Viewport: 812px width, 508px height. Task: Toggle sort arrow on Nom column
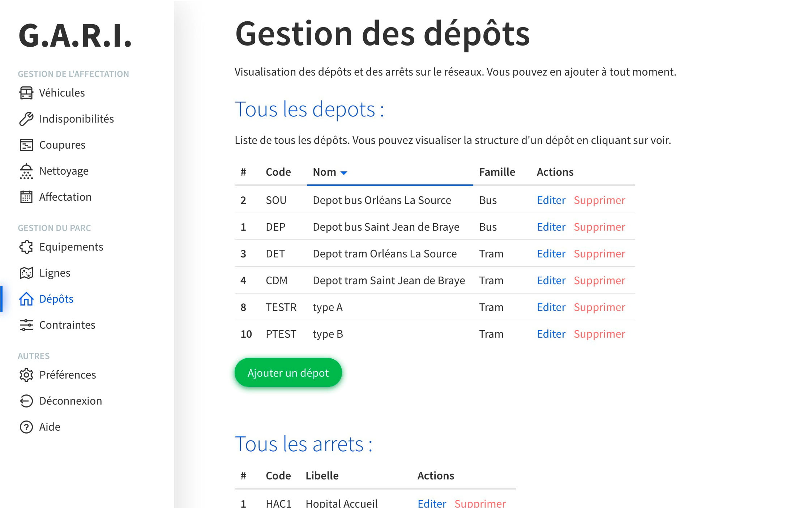click(x=344, y=173)
